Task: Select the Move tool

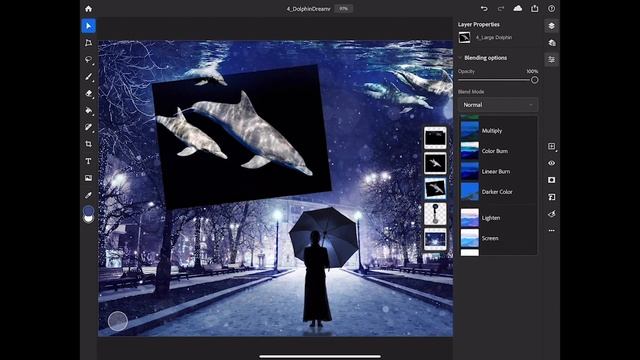Action: (89, 26)
